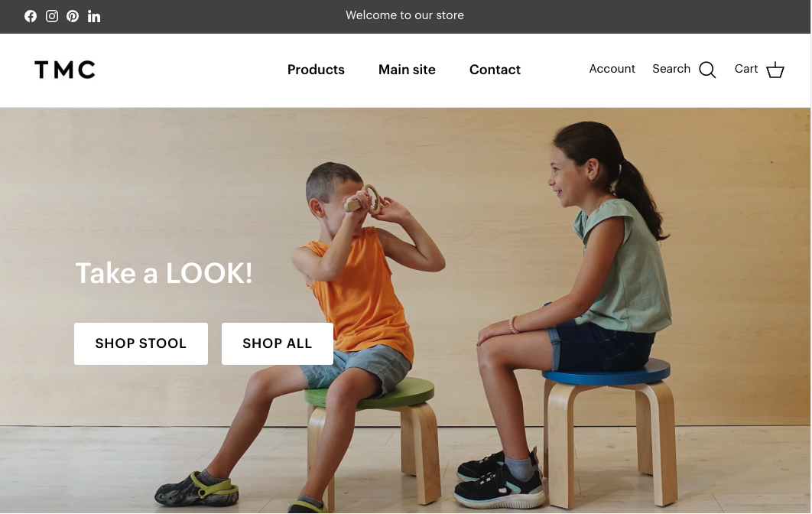Click the SHOP STOOL button
Screen dimensions: 812x514
click(141, 343)
